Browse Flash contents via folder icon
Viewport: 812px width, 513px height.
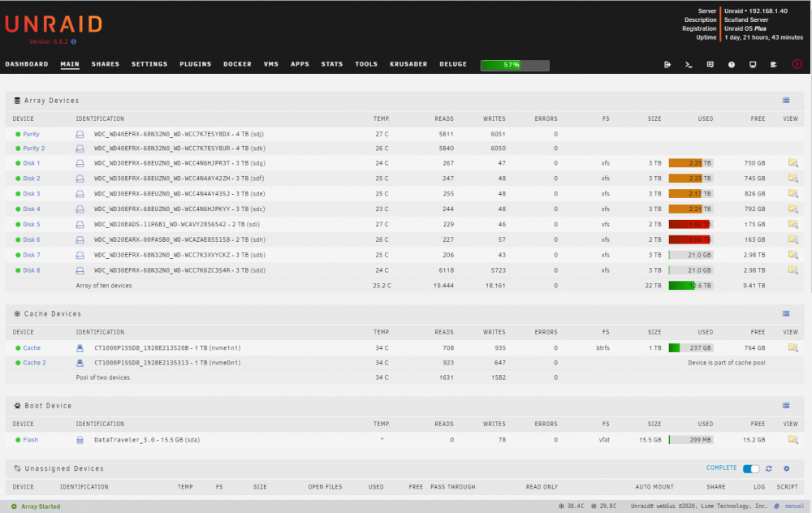pos(793,439)
